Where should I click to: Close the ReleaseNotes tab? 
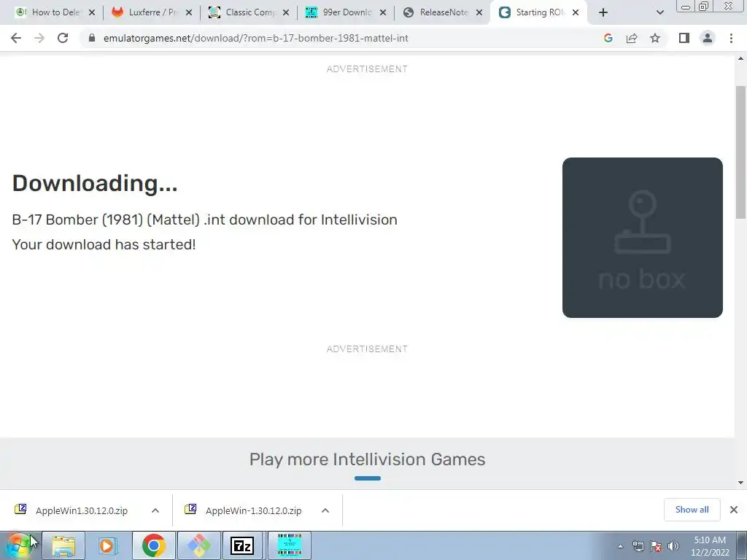click(x=479, y=12)
